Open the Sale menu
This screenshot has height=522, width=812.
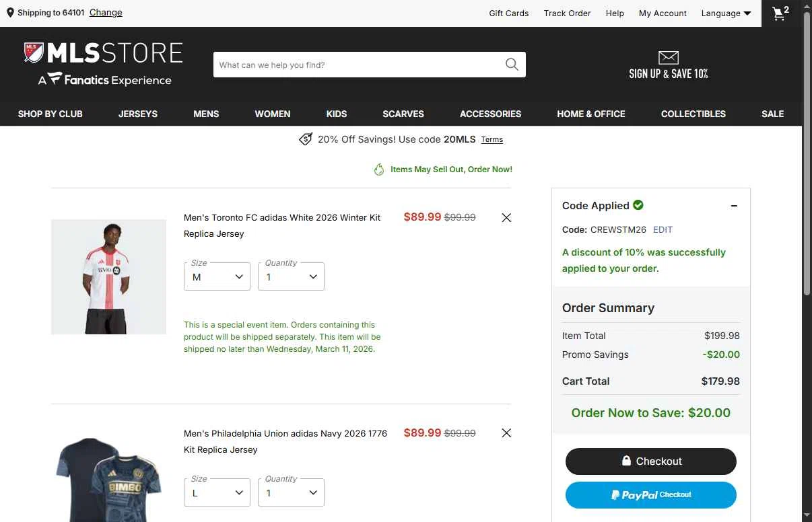(x=773, y=114)
